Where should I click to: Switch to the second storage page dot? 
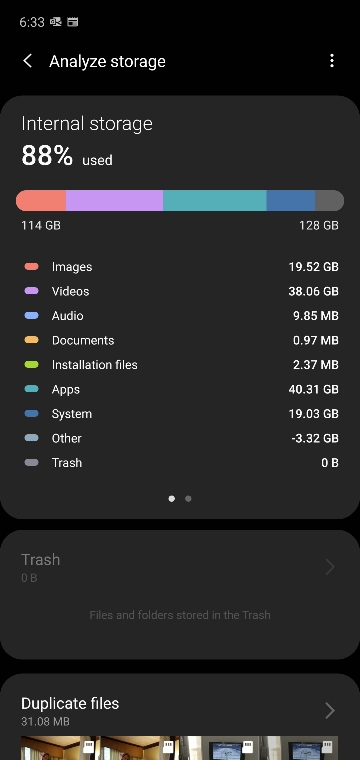(x=188, y=498)
